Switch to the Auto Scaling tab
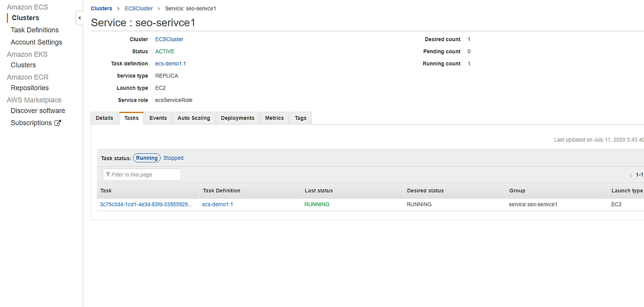This screenshot has height=307, width=644. point(194,118)
